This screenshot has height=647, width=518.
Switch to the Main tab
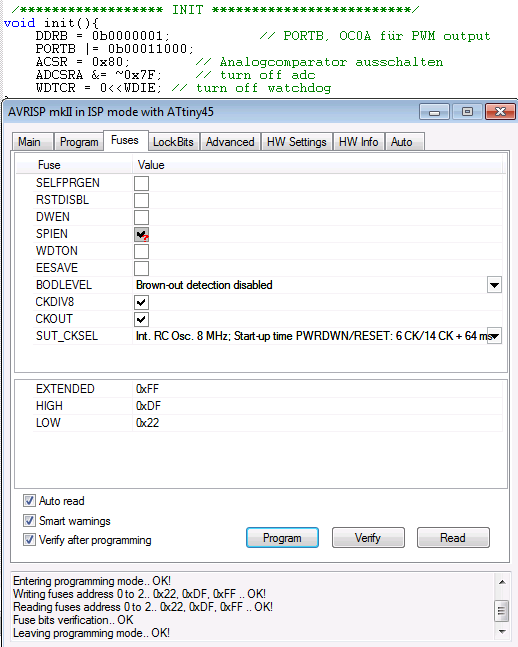coord(33,142)
